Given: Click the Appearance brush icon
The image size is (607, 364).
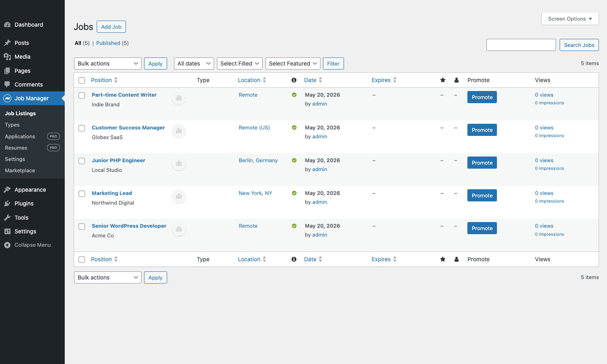Looking at the screenshot, I should click(7, 190).
